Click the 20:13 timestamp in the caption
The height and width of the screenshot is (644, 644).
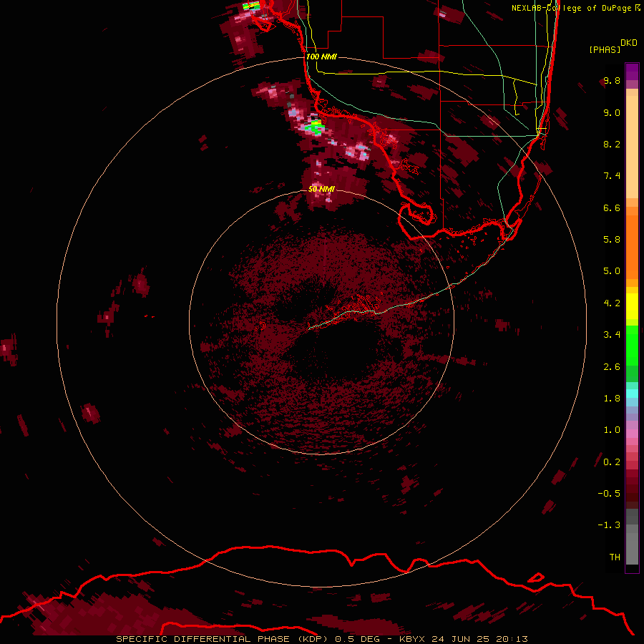(512, 639)
